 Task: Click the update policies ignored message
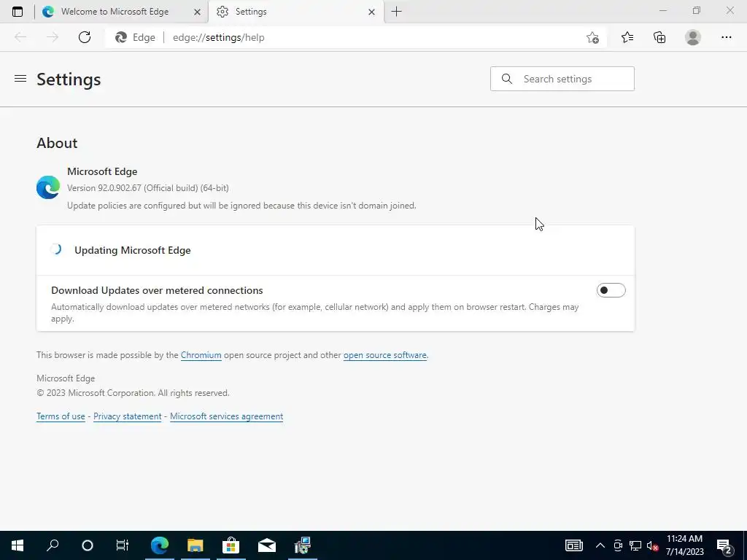tap(241, 206)
